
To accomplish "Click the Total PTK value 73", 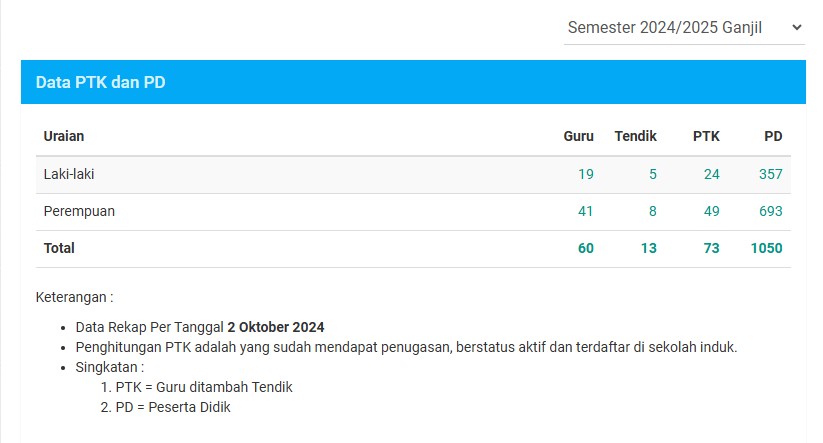I will (x=712, y=248).
